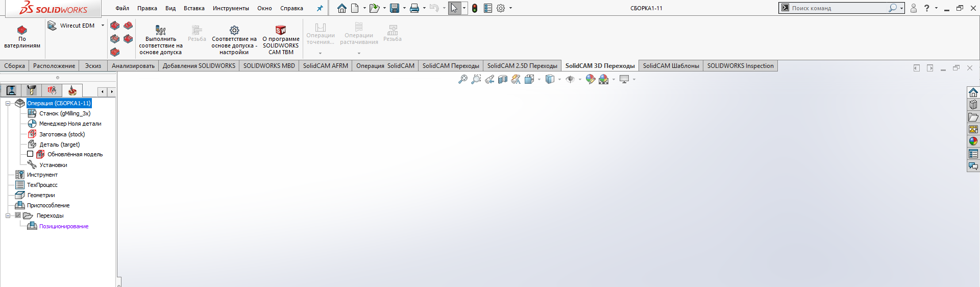980x287 pixels.
Task: Open the Print button dropdown arrow
Action: point(424,8)
